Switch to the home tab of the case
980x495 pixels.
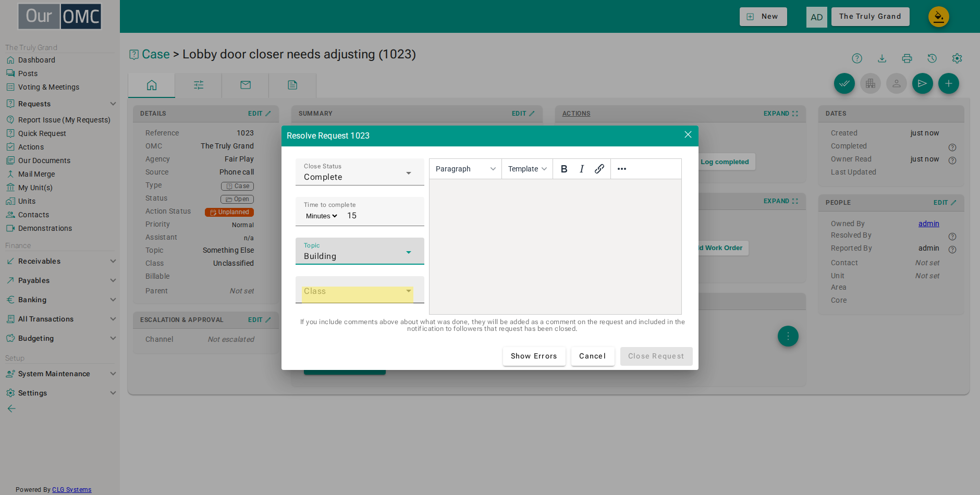(x=152, y=85)
